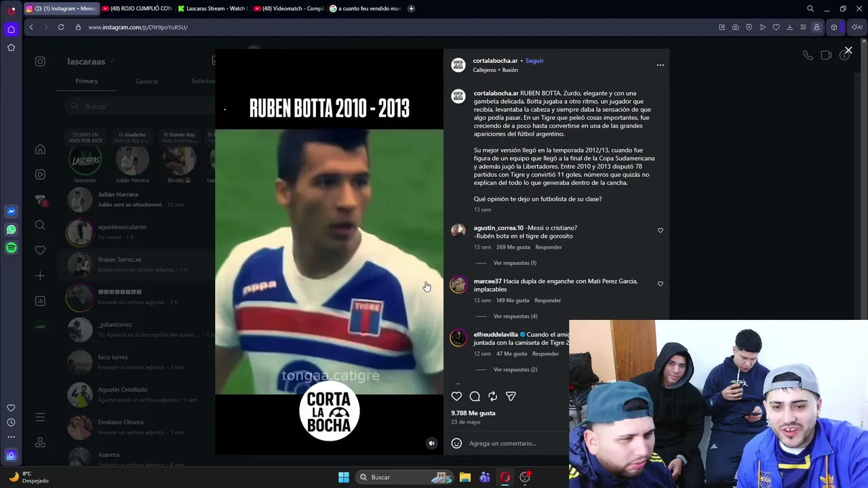Open a new browser tab with plus
This screenshot has width=868, height=488.
point(411,9)
